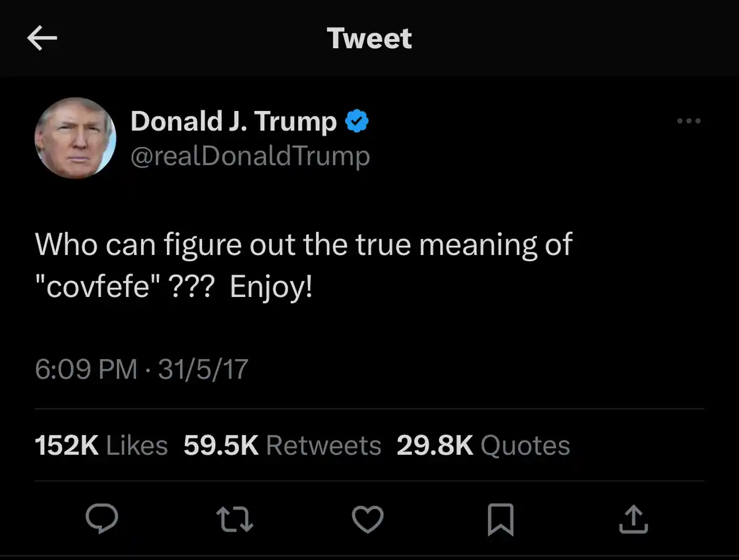
Task: Like the tweet with the heart icon
Action: (x=368, y=521)
